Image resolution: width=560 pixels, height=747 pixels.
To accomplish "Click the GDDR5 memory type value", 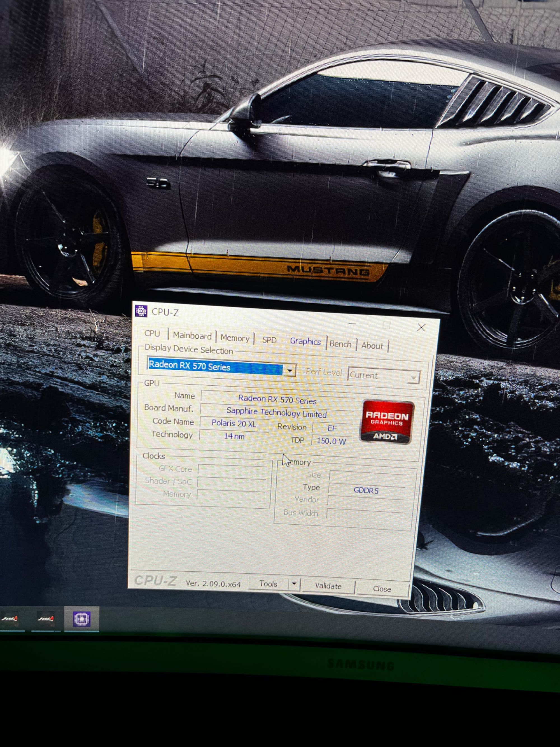I will point(366,490).
